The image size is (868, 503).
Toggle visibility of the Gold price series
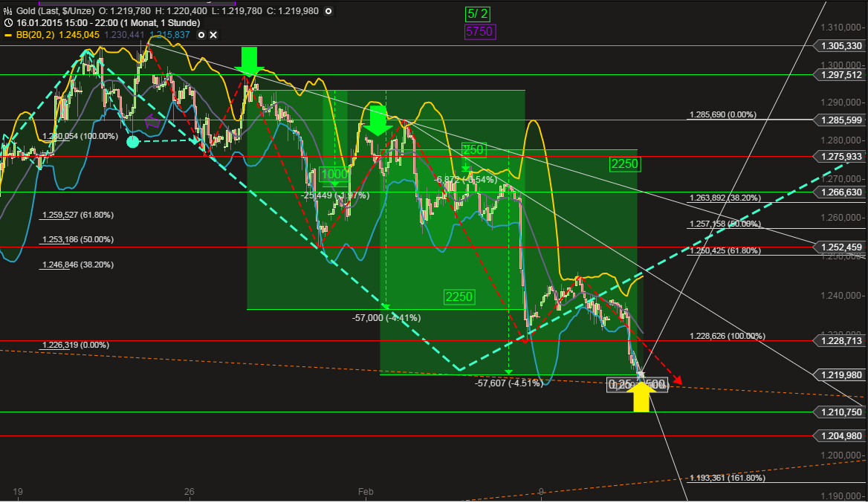(x=328, y=10)
